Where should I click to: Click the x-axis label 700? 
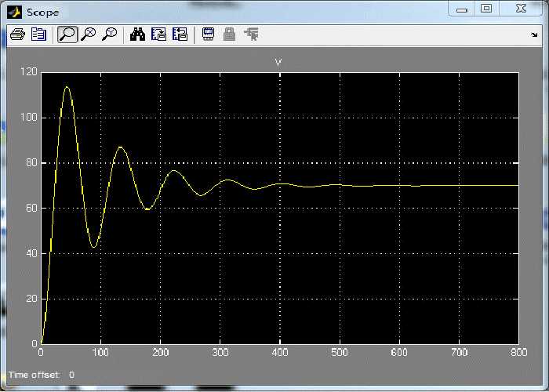tap(459, 352)
